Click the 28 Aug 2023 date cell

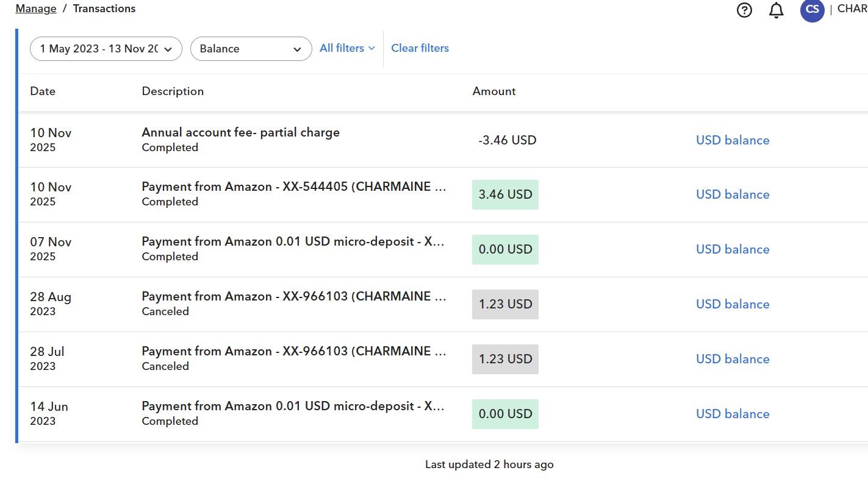tap(51, 304)
